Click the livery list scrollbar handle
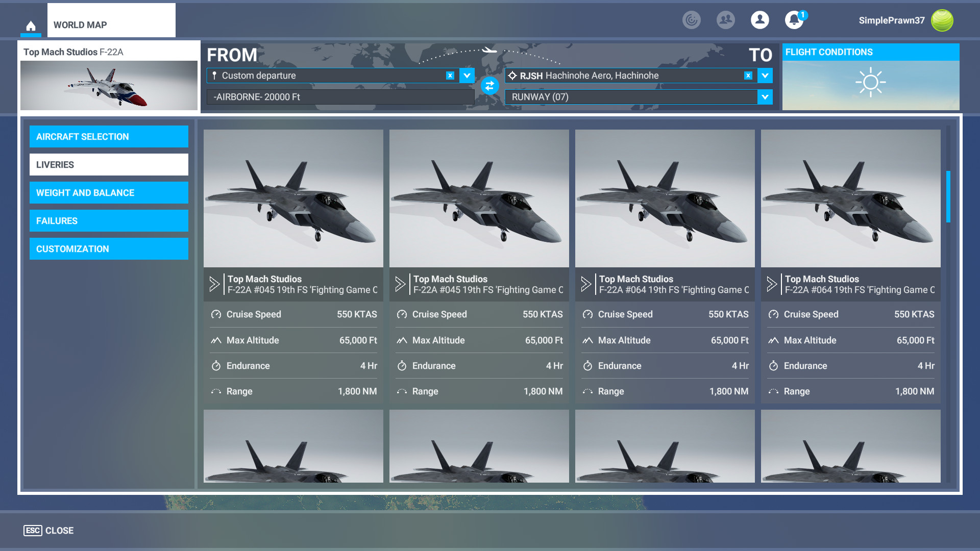Screen dimensions: 980x551 click(948, 196)
